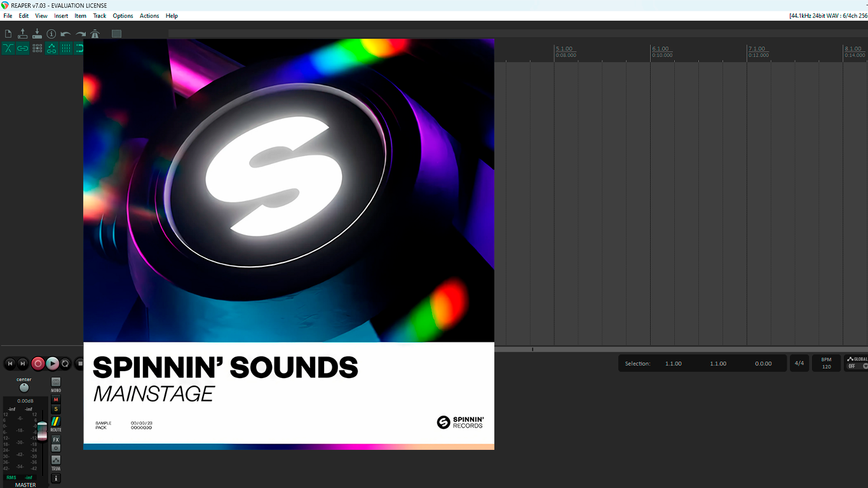Click the red Record button
Image resolution: width=868 pixels, height=488 pixels.
(x=38, y=363)
